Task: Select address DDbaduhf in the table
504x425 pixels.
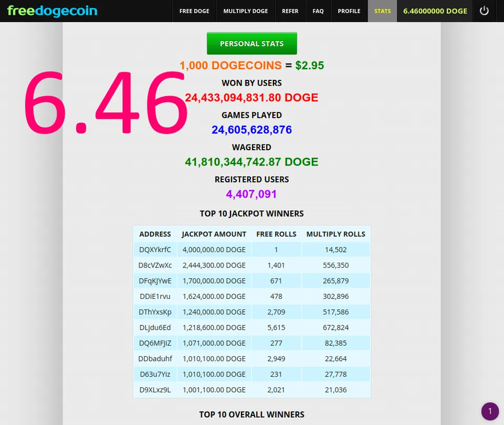Action: 155,359
